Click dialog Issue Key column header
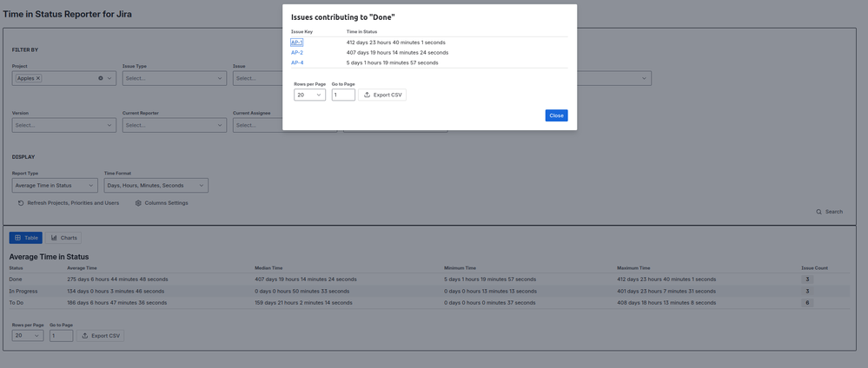This screenshot has width=868, height=368. point(301,32)
